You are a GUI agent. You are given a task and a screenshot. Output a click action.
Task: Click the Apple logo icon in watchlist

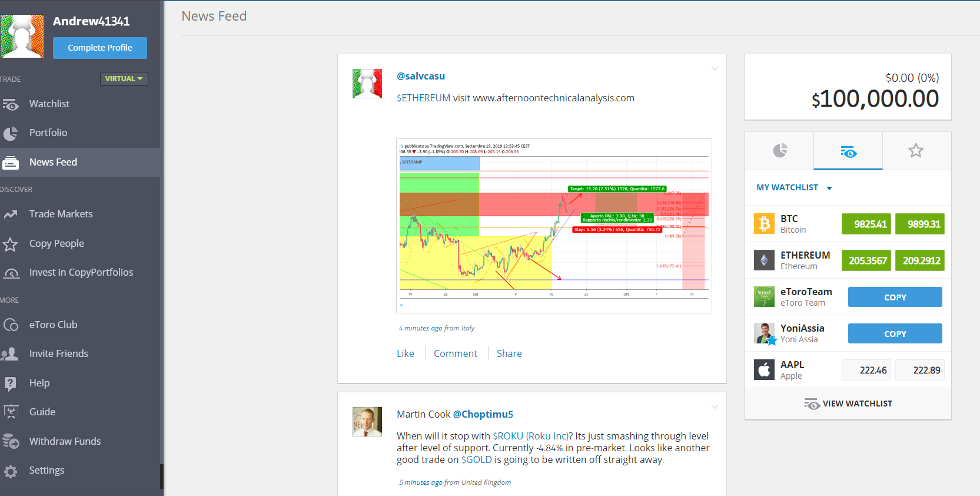pos(764,370)
